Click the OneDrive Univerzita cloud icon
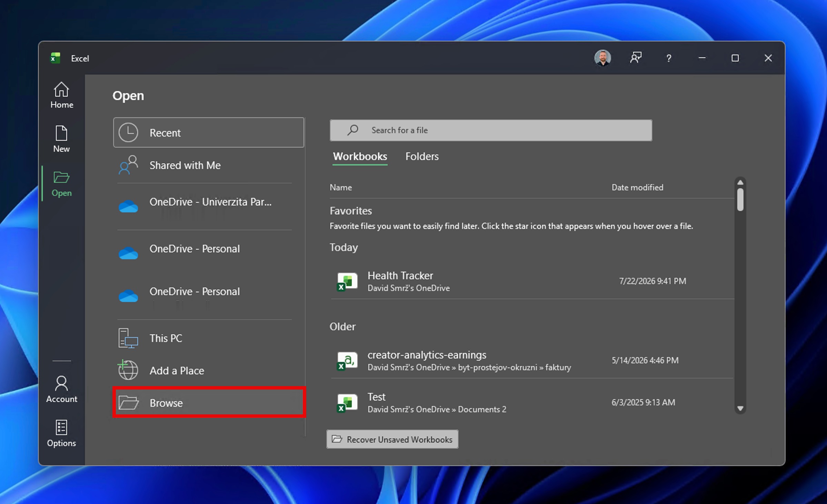Viewport: 827px width, 504px height. pyautogui.click(x=128, y=206)
